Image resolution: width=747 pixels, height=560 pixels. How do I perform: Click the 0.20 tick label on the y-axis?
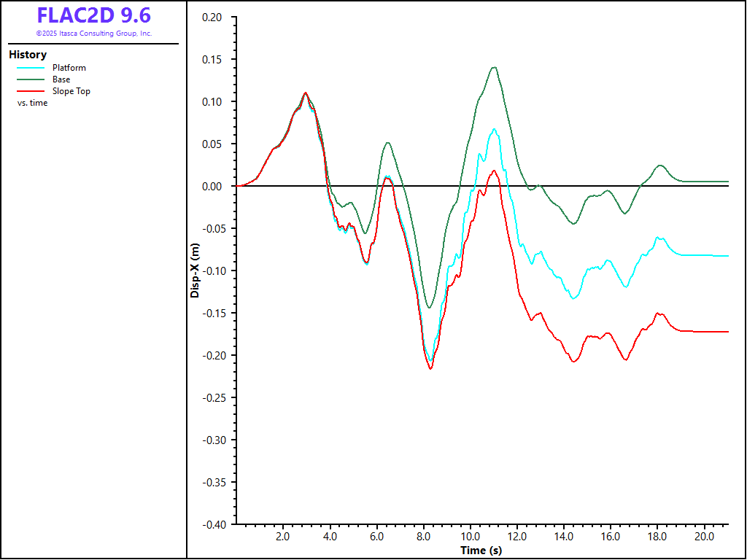coord(214,17)
